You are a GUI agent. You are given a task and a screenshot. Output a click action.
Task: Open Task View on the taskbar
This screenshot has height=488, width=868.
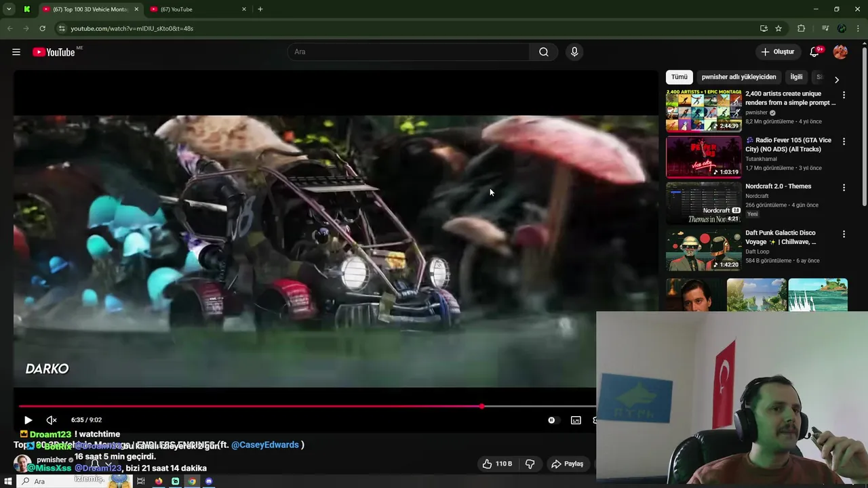[x=141, y=481]
